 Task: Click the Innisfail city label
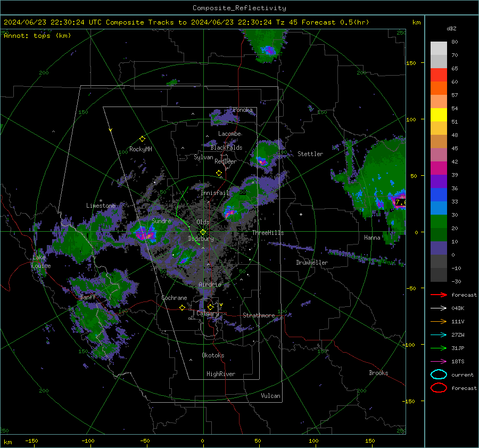click(215, 193)
